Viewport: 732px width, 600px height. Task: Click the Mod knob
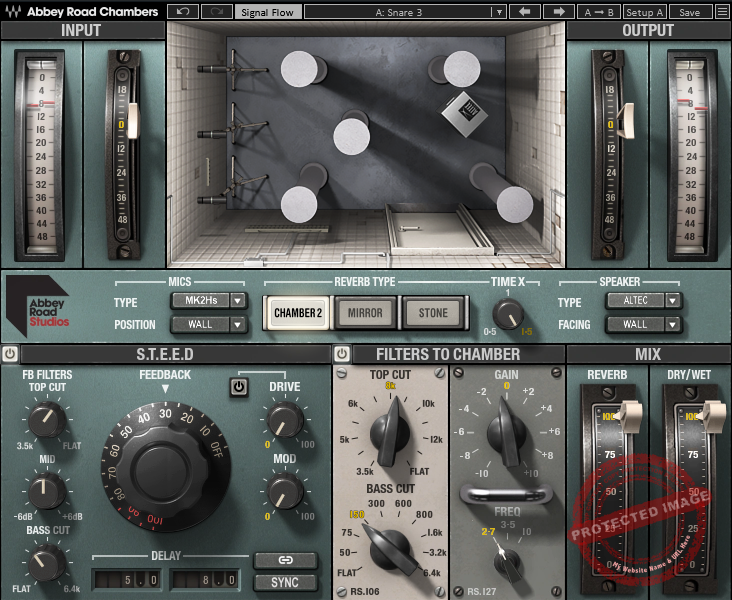285,492
